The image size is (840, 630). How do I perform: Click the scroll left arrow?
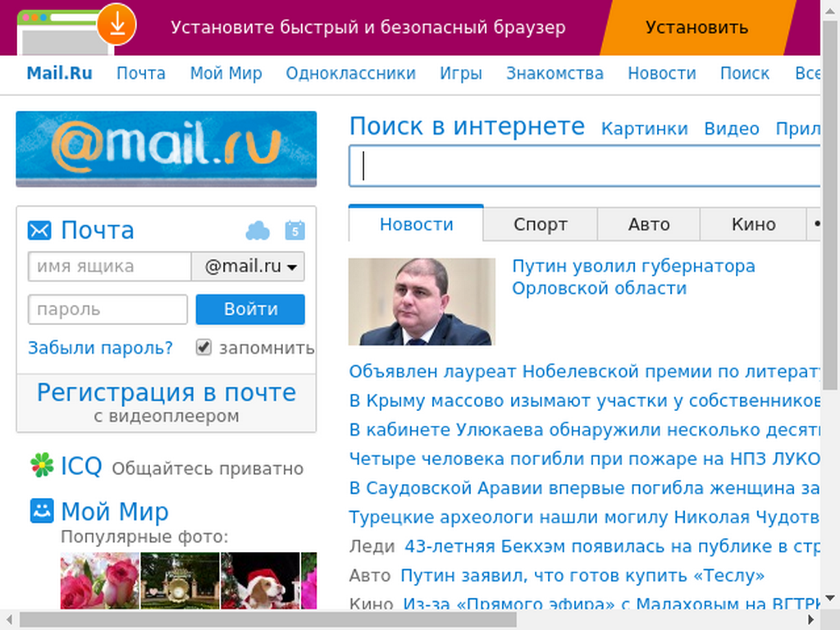9,620
